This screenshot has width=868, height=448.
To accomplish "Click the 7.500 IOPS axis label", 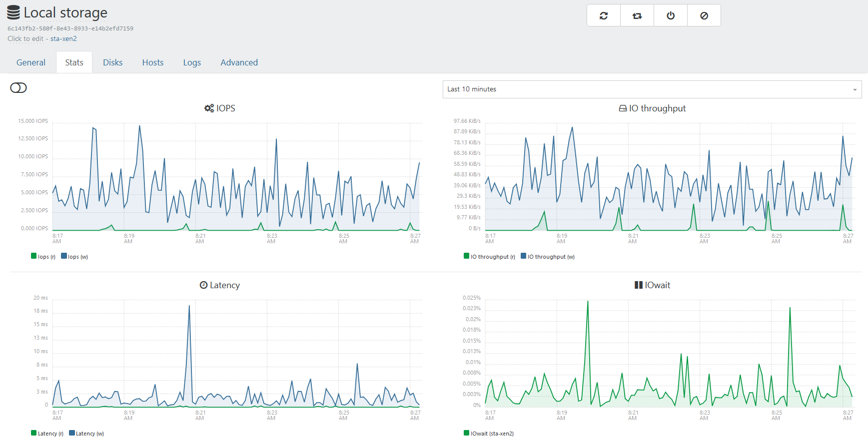I will 34,175.
